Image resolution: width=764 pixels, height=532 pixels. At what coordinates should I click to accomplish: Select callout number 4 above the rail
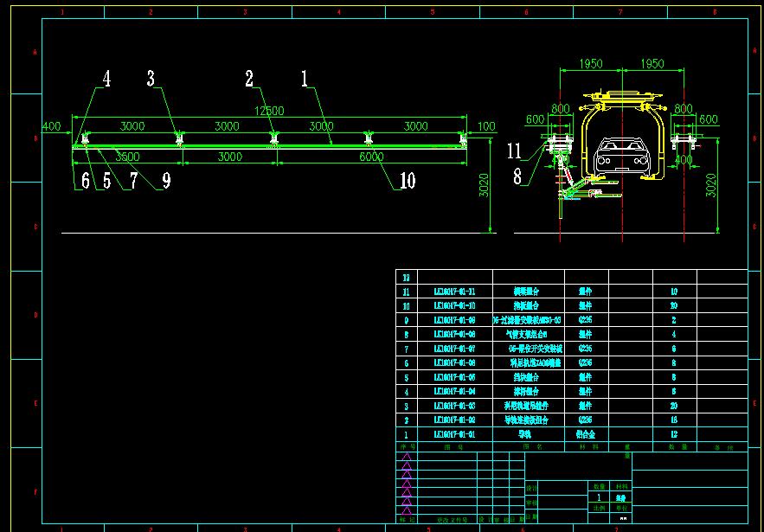coord(106,79)
